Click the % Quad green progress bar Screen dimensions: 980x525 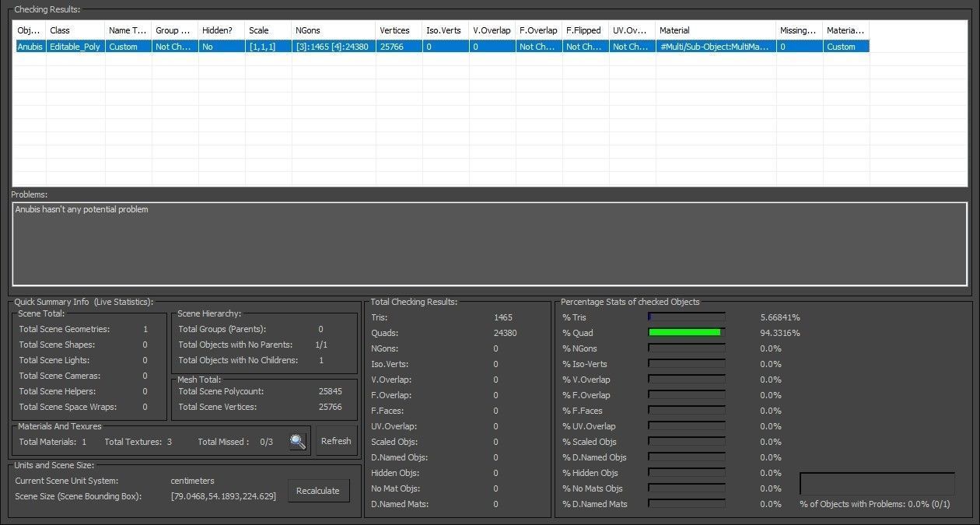tap(687, 333)
